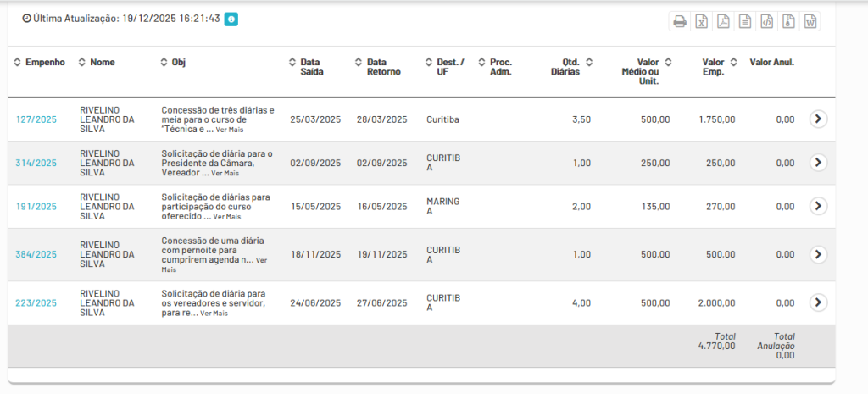Export table as plain text file
Image resolution: width=868 pixels, height=394 pixels.
point(745,22)
